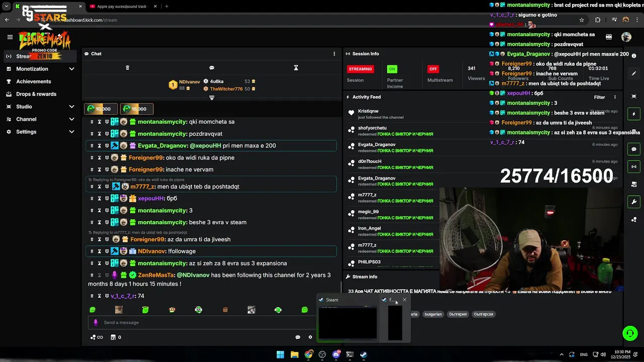Ban user on 'pri men maxa e 200' message
Image resolution: width=644 pixels, height=362 pixels.
107,146
